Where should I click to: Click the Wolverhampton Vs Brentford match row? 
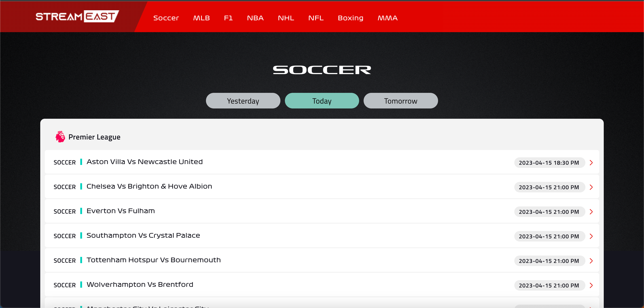tap(322, 285)
